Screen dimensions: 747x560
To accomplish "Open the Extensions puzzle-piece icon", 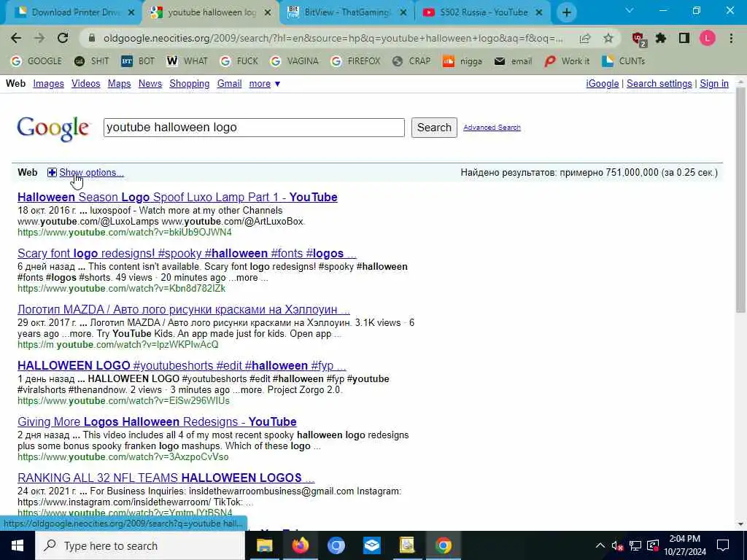I will coord(661,38).
